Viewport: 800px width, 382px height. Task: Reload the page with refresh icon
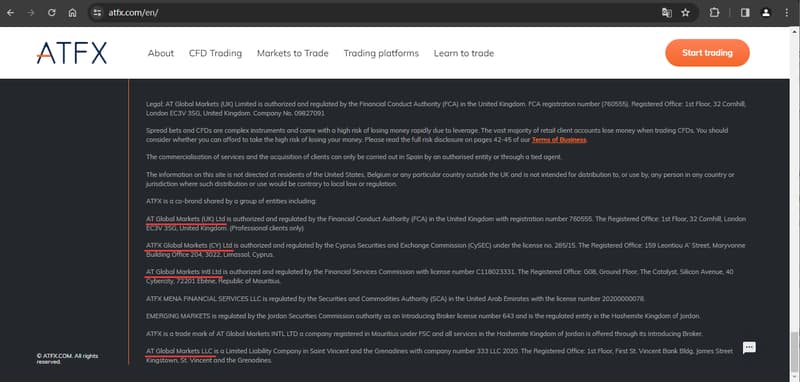coord(52,13)
